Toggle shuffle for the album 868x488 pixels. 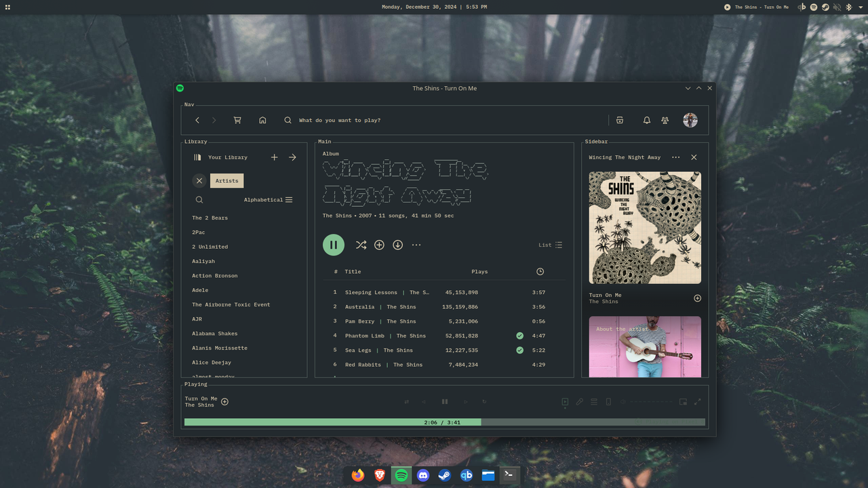tap(361, 245)
